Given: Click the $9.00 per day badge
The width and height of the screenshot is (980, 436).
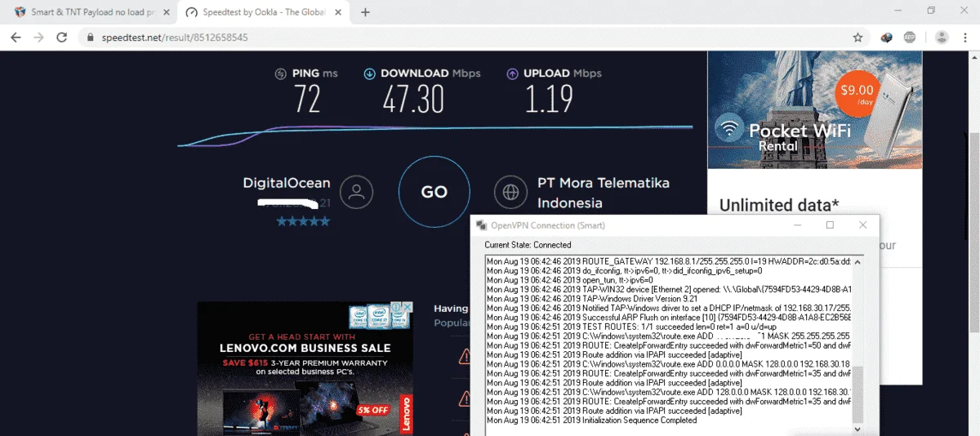Looking at the screenshot, I should point(857,95).
